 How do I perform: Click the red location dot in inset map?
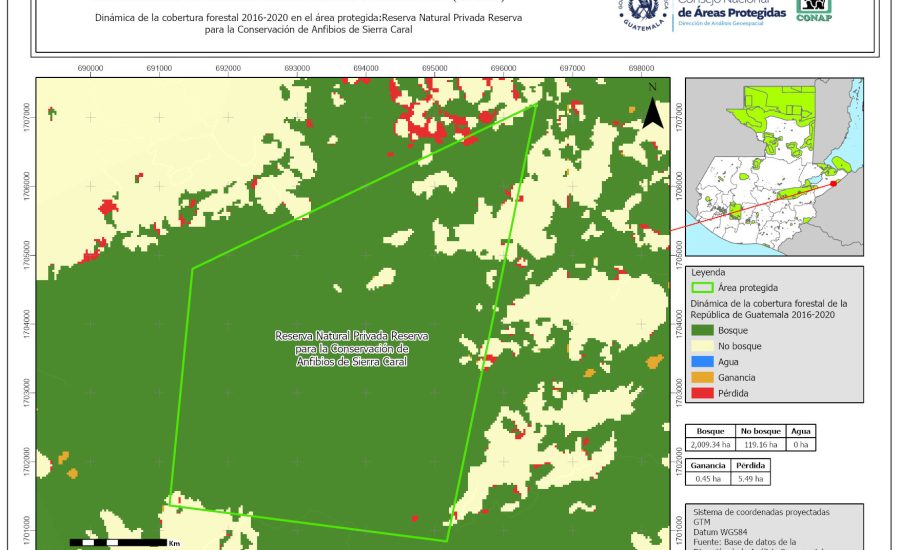832,184
